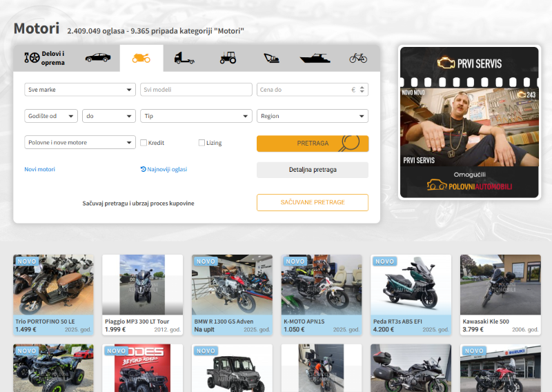Open the Sve marke dropdown
The height and width of the screenshot is (392, 552).
[80, 90]
